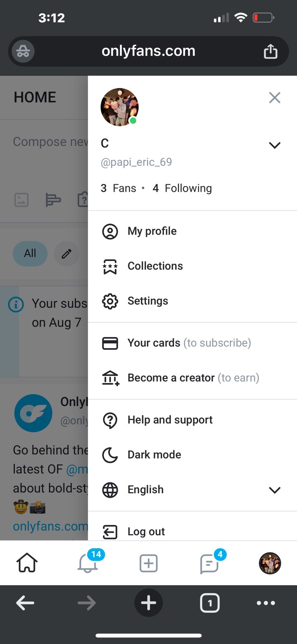Toggle Dark mode
Image resolution: width=297 pixels, height=644 pixels.
point(154,455)
